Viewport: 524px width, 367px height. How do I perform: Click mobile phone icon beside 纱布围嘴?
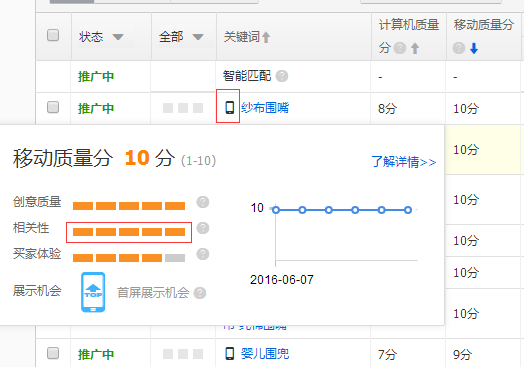point(229,108)
